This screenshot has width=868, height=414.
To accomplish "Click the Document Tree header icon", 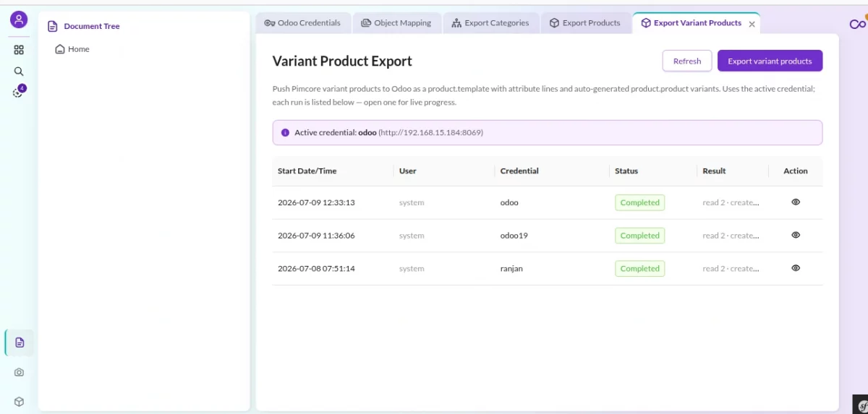I will tap(52, 26).
